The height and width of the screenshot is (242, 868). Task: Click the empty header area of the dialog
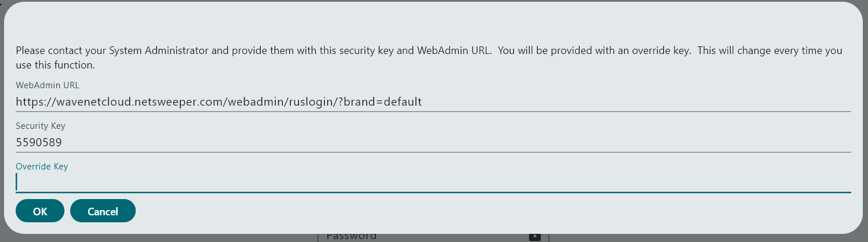click(433, 23)
